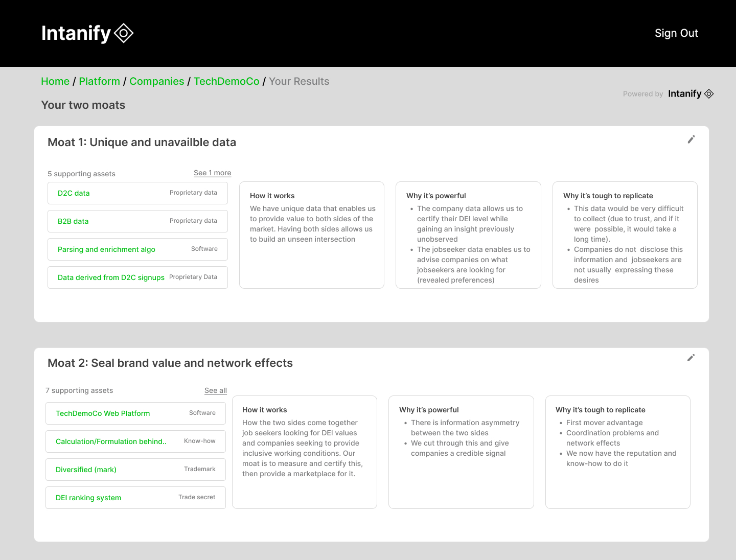Screen dimensions: 736x560
Task: Edit Moat 1 with the pencil icon
Action: click(x=691, y=139)
